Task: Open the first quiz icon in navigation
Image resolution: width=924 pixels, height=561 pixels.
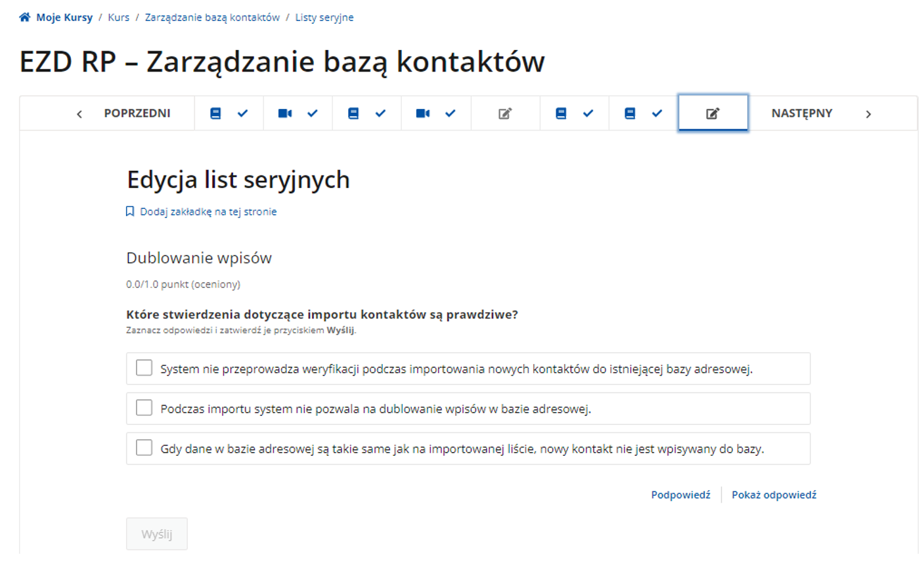Action: [x=504, y=113]
